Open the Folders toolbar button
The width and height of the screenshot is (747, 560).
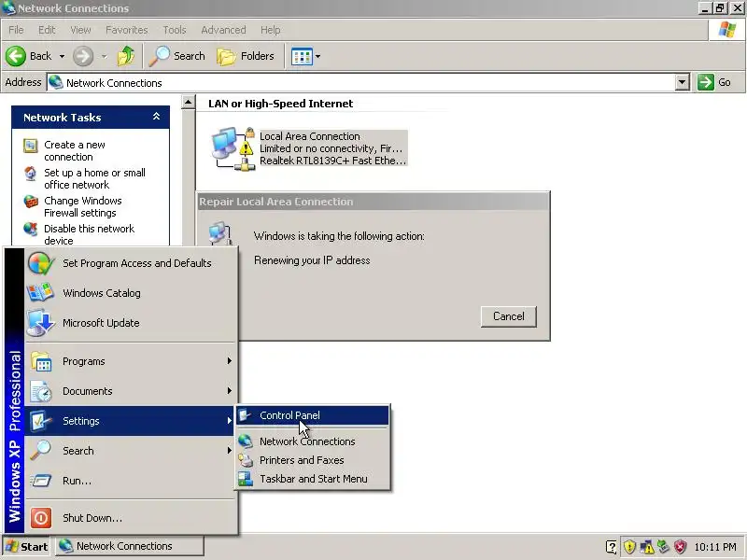[246, 56]
